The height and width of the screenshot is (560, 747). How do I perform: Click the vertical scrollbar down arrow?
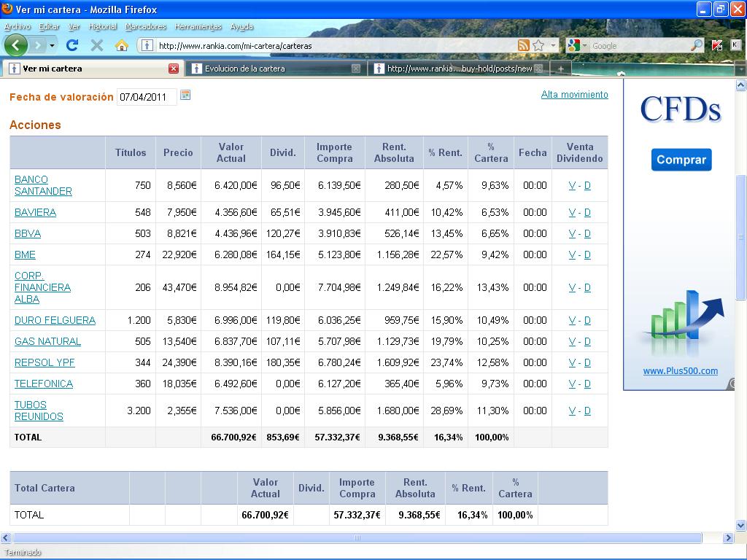click(x=741, y=526)
